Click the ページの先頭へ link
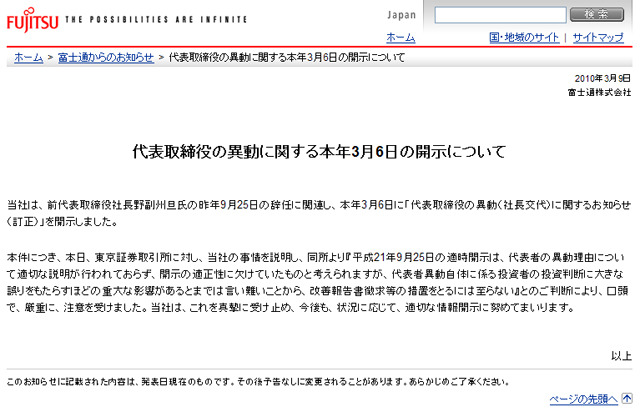 tap(584, 399)
